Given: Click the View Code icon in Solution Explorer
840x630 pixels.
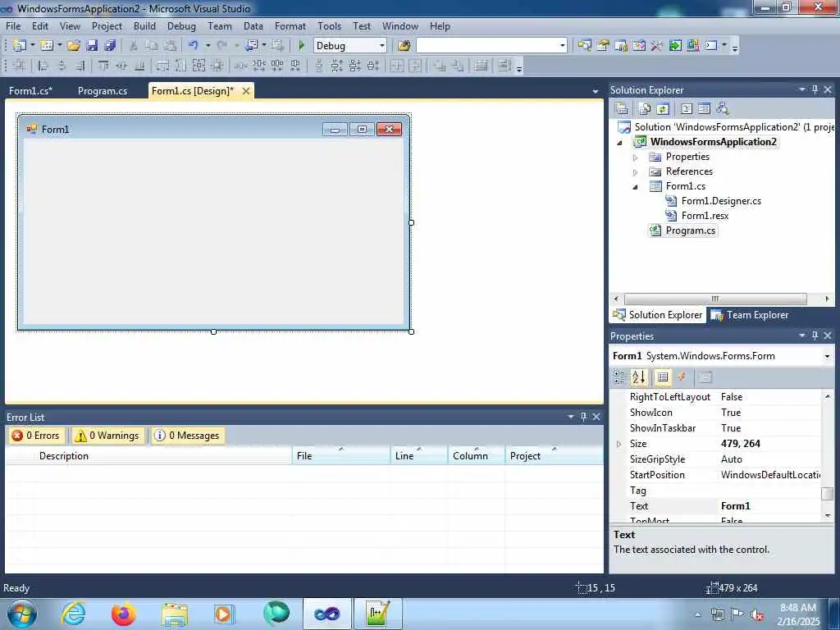Looking at the screenshot, I should pyautogui.click(x=687, y=109).
